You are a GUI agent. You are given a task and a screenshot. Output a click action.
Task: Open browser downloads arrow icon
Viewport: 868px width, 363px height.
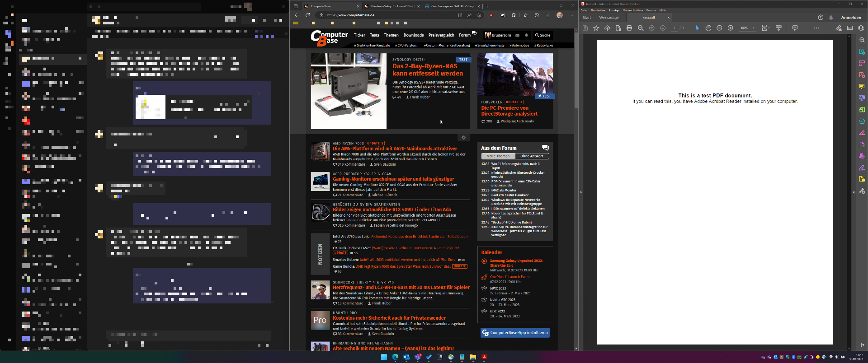(548, 15)
